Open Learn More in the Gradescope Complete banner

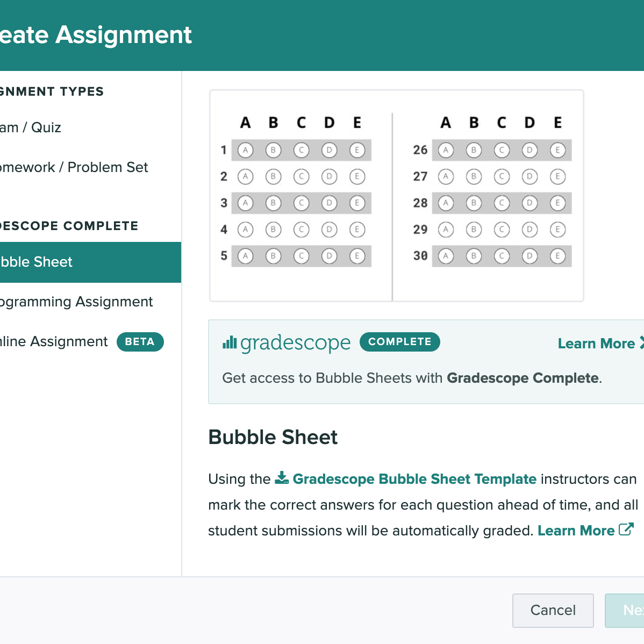click(x=600, y=344)
